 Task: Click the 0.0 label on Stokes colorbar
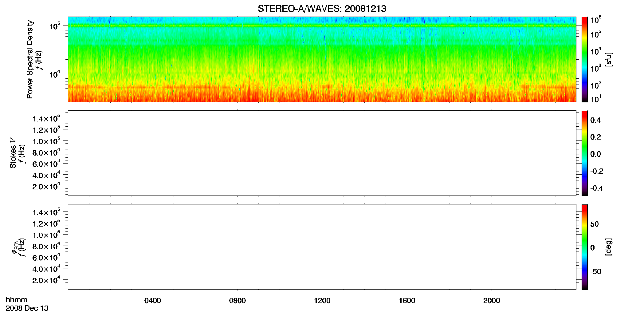coord(595,154)
